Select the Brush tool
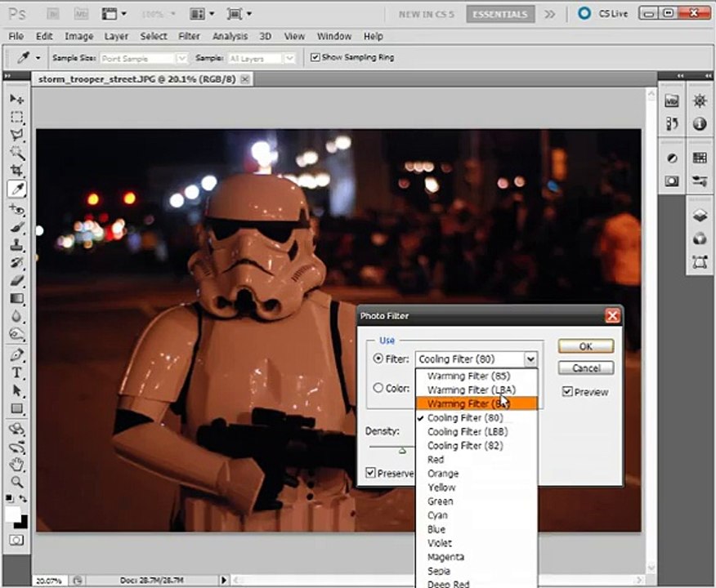The width and height of the screenshot is (716, 588). click(x=17, y=227)
